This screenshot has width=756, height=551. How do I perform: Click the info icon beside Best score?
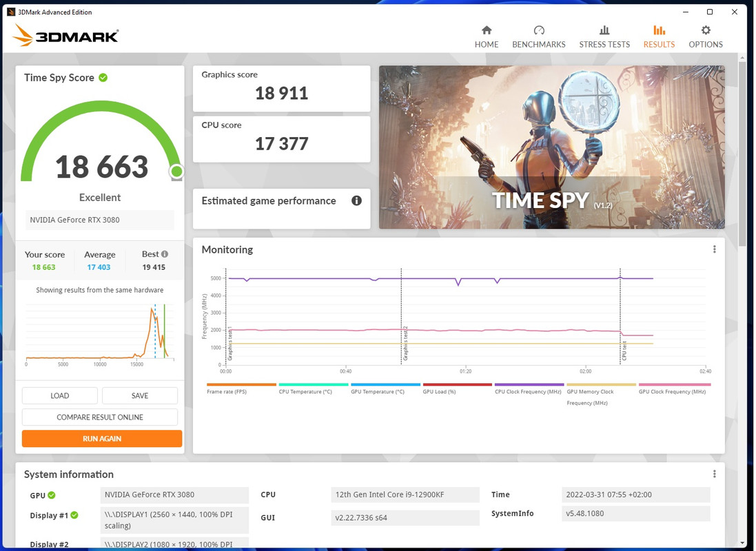coord(165,254)
